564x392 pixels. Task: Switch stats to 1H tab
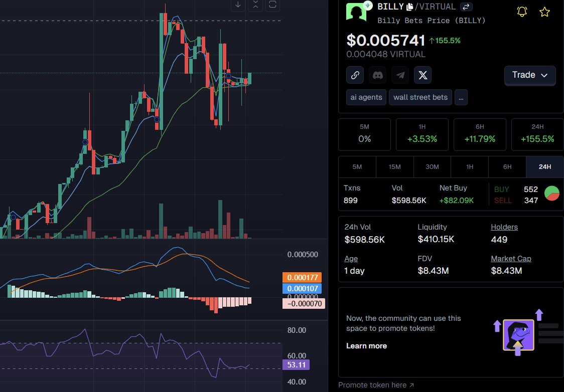click(470, 167)
